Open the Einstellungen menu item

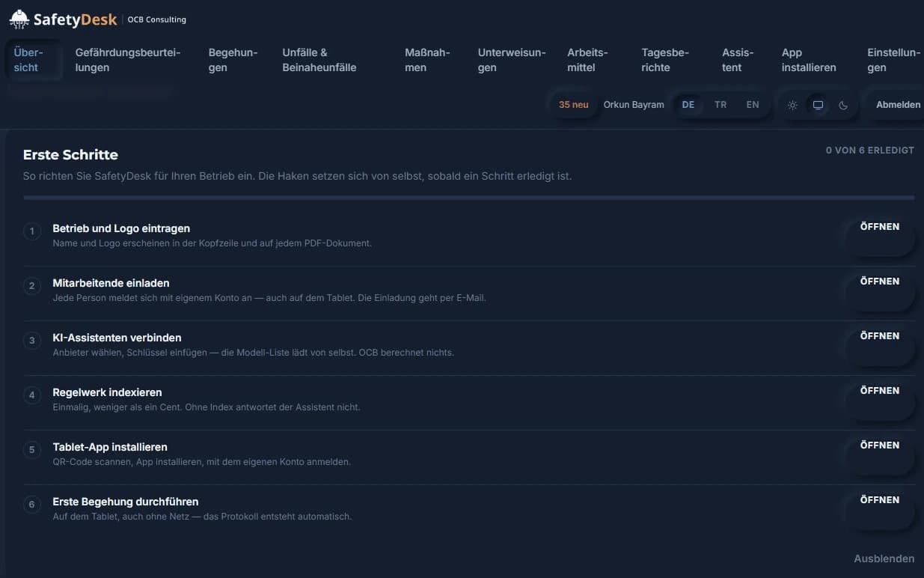coord(893,60)
